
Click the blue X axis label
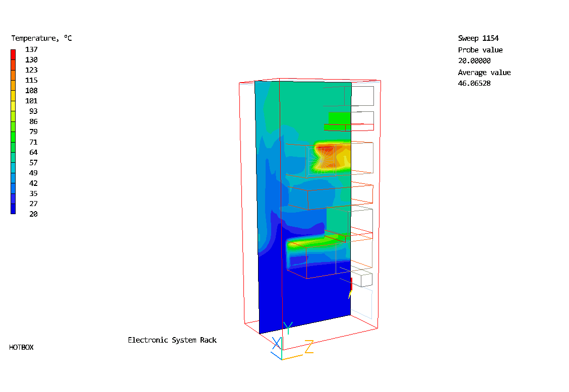click(276, 344)
